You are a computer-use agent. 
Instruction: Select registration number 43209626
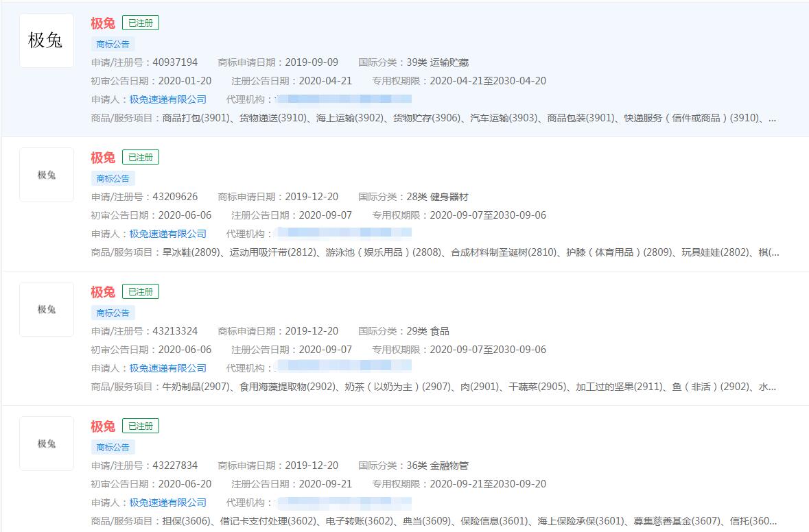(175, 197)
